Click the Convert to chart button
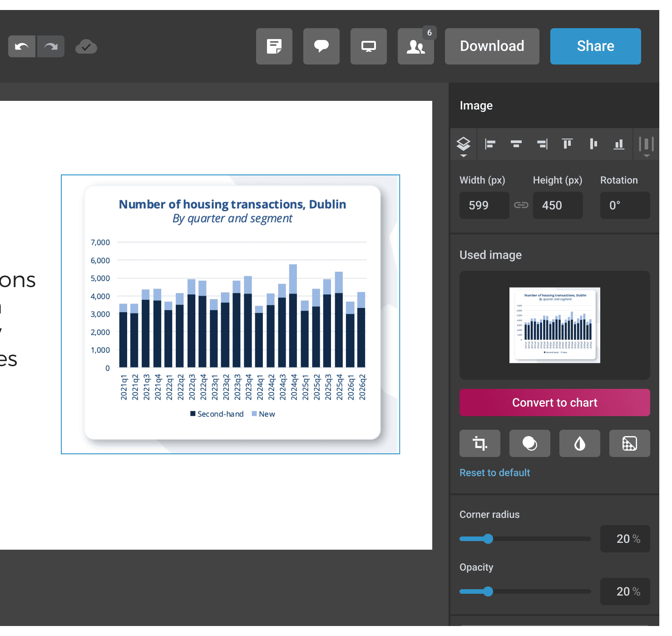Viewport: 672px width, 636px height. click(x=555, y=402)
